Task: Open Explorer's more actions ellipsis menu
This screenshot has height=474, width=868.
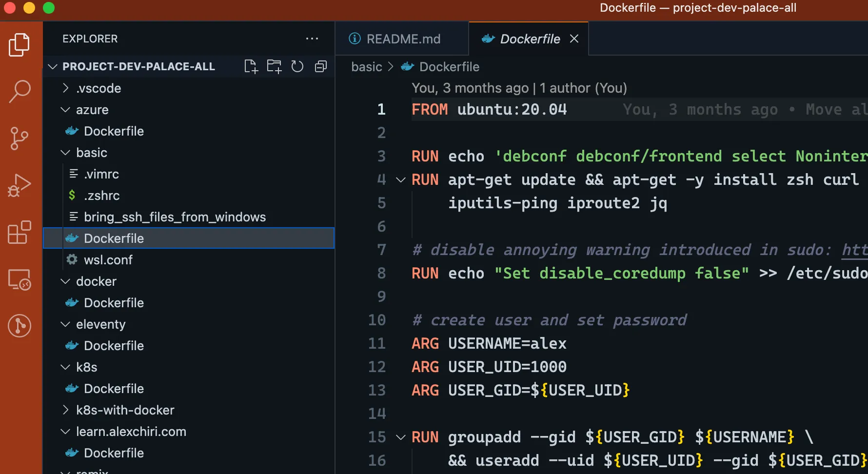Action: (x=312, y=39)
